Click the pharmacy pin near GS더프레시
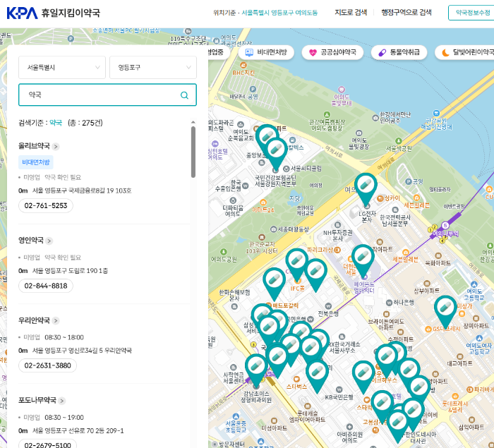The image size is (494, 448). coord(445,312)
